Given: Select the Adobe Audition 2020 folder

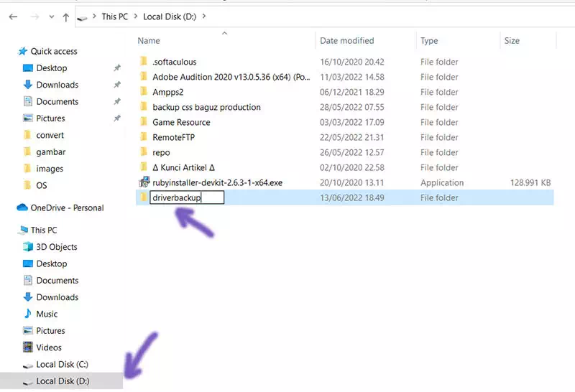Looking at the screenshot, I should (x=231, y=77).
